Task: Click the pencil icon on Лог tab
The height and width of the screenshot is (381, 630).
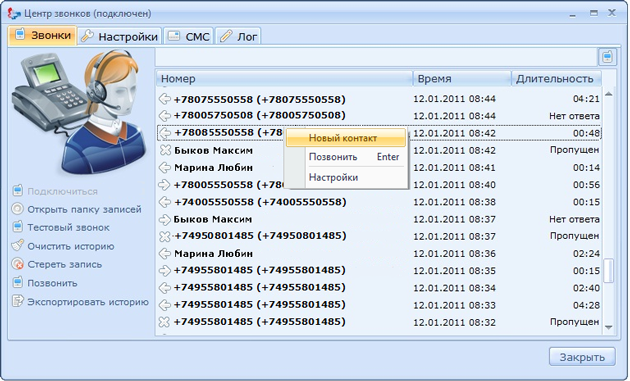Action: 226,36
